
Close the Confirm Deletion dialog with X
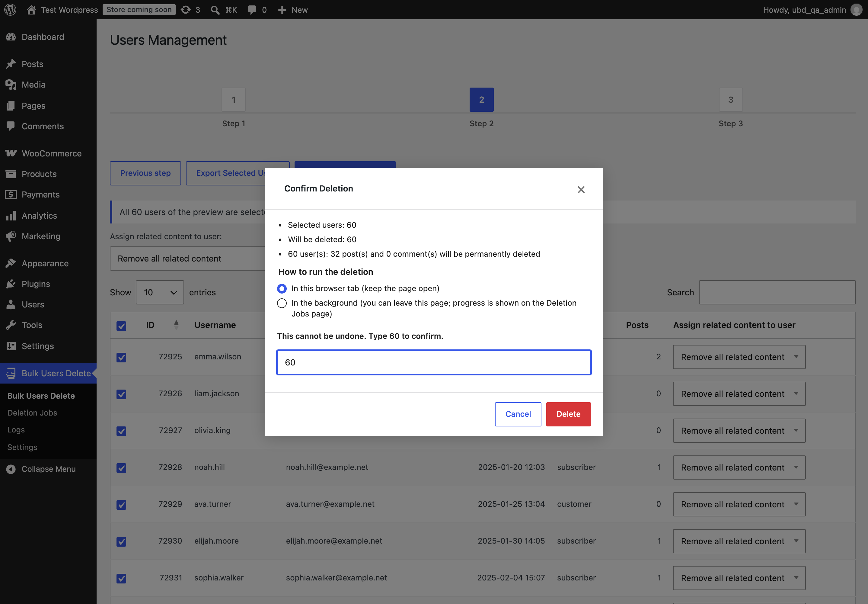(x=581, y=189)
